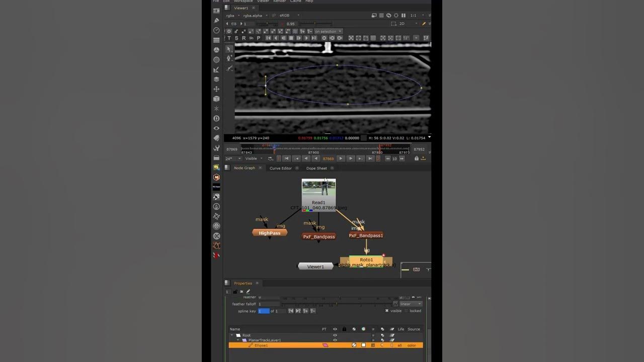Open the Draw nodes pencil toolbar icon
Image resolution: width=644 pixels, height=362 pixels.
click(x=216, y=21)
